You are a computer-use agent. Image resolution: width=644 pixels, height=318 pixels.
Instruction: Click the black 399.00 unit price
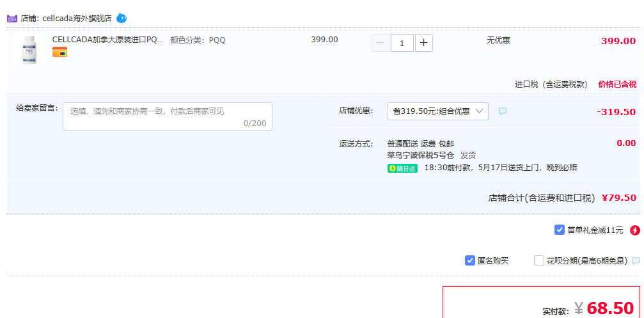(x=324, y=40)
